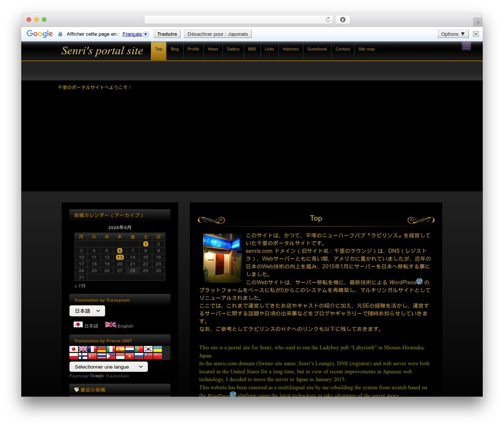Open the Gallery tab
The width and height of the screenshot is (504, 427).
[233, 50]
